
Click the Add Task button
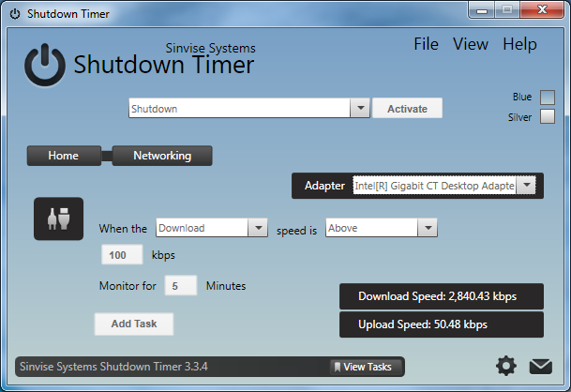(134, 324)
